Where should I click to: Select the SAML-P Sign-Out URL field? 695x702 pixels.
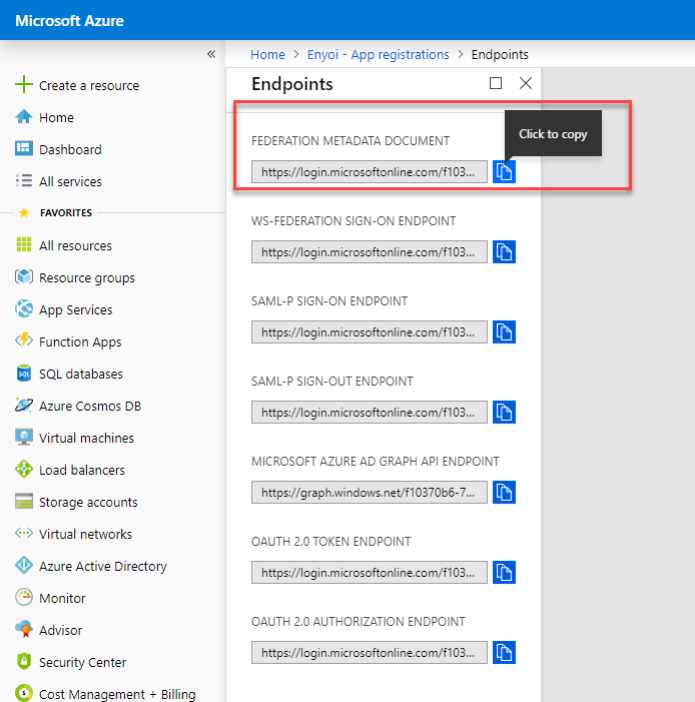coord(369,412)
